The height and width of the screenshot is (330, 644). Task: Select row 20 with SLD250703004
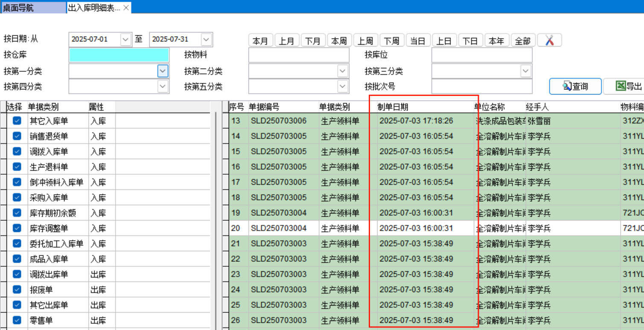tap(278, 229)
